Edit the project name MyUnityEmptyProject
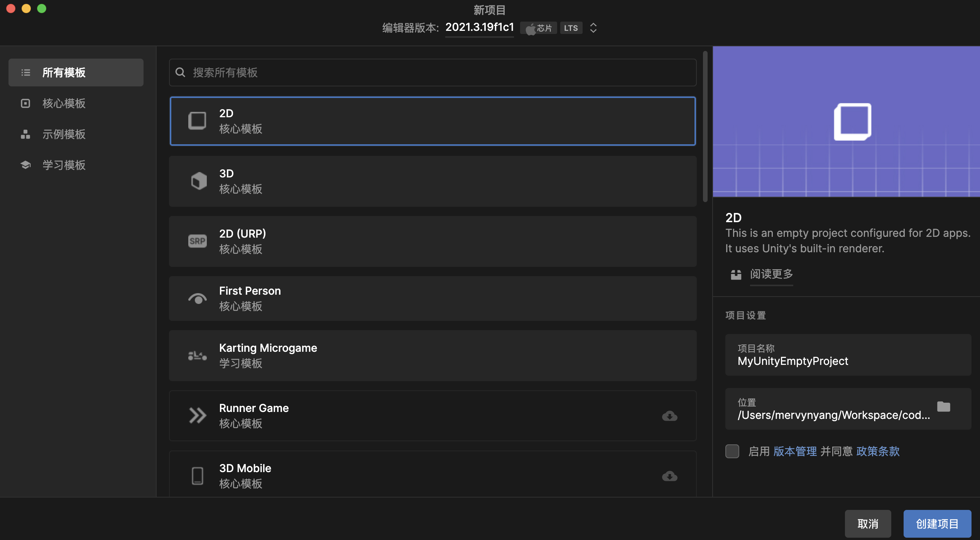This screenshot has width=980, height=540. pos(848,355)
